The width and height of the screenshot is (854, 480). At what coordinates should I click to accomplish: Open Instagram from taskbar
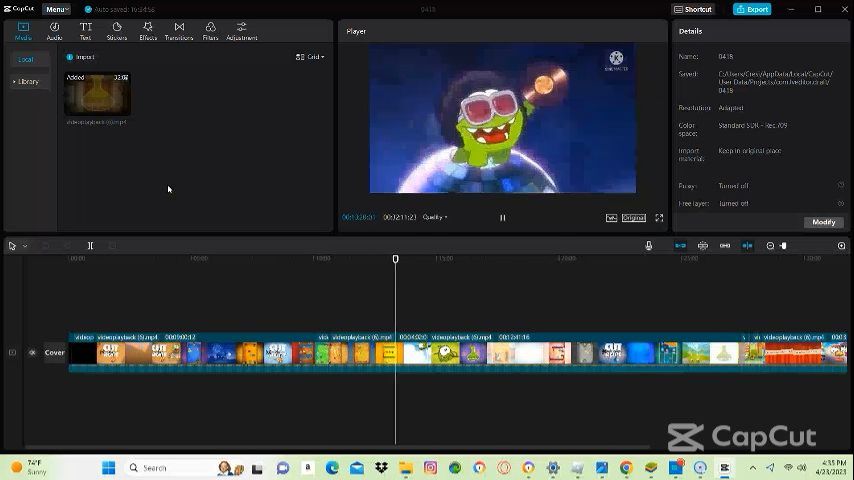(430, 467)
